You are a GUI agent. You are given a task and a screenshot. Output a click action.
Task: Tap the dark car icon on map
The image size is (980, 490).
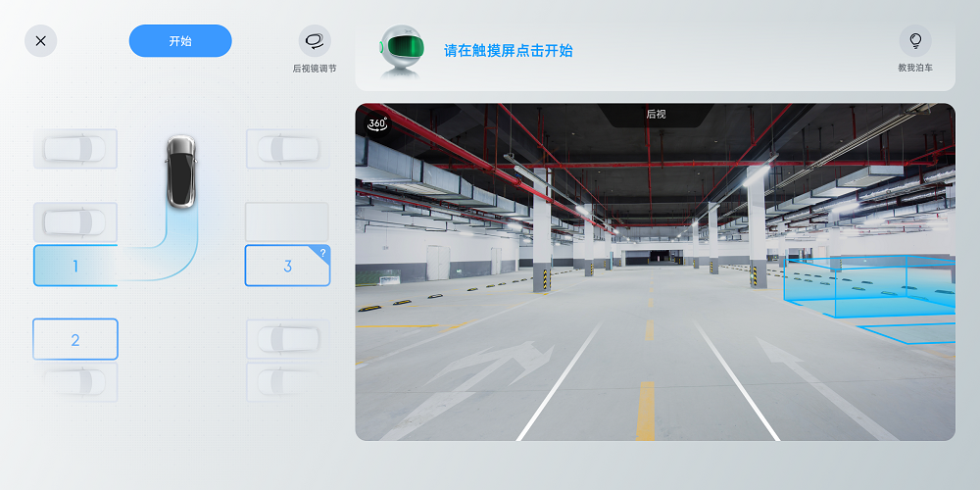pyautogui.click(x=180, y=171)
